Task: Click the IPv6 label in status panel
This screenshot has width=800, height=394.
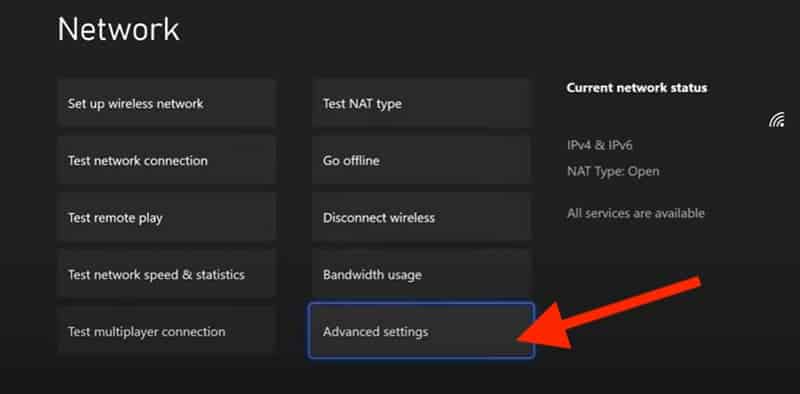Action: 619,145
